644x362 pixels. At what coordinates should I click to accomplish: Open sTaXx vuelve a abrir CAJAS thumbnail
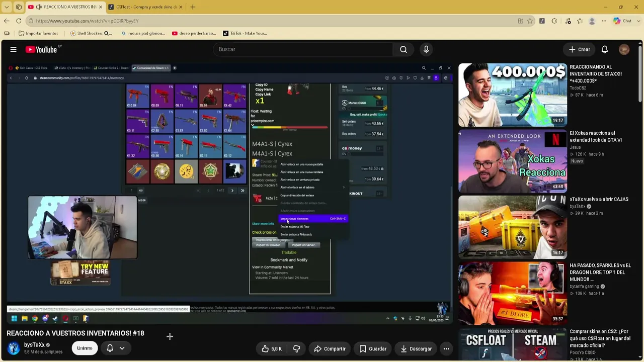512,227
